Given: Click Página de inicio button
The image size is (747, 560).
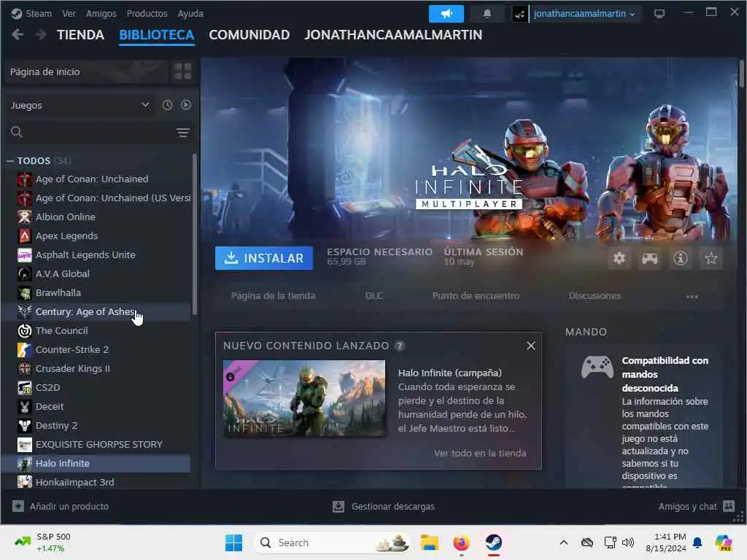Looking at the screenshot, I should [x=86, y=72].
